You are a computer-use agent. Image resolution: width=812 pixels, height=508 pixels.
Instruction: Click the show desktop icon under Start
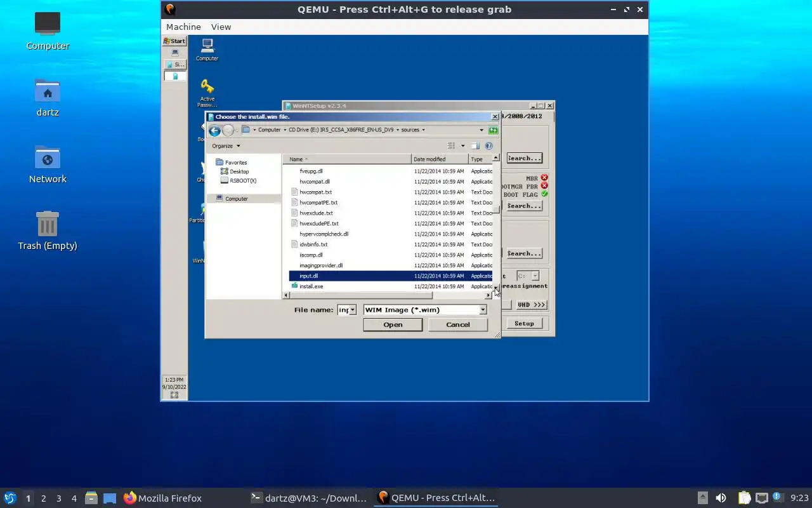(x=175, y=53)
